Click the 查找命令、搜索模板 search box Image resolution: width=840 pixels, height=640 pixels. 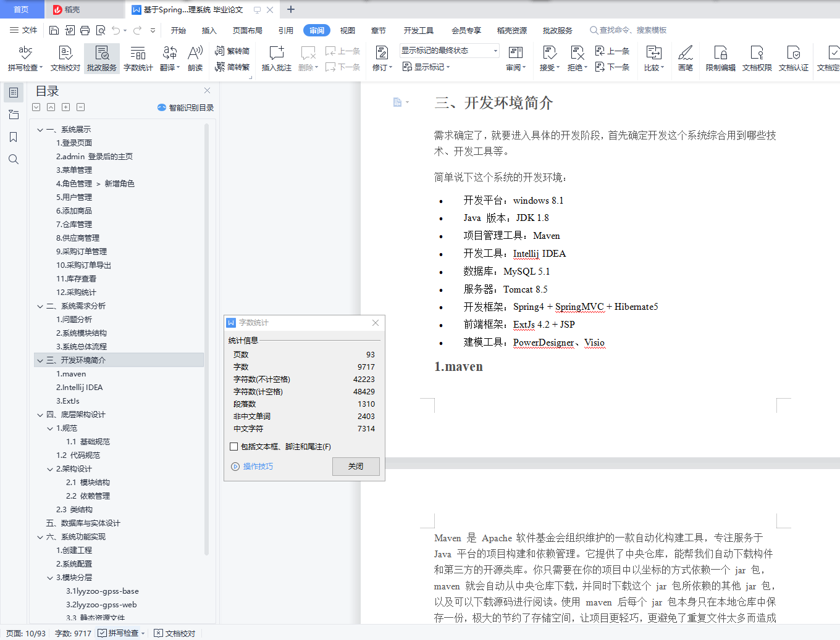click(x=628, y=30)
